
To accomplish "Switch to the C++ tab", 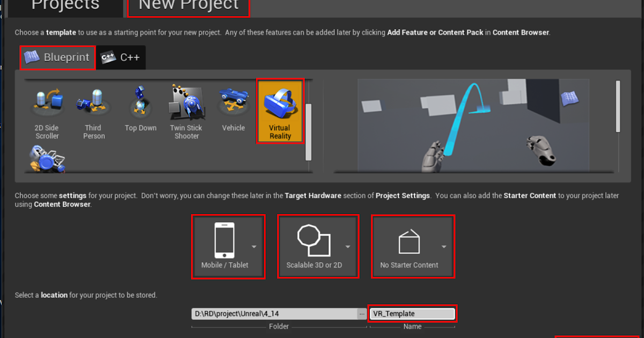I will pyautogui.click(x=121, y=57).
